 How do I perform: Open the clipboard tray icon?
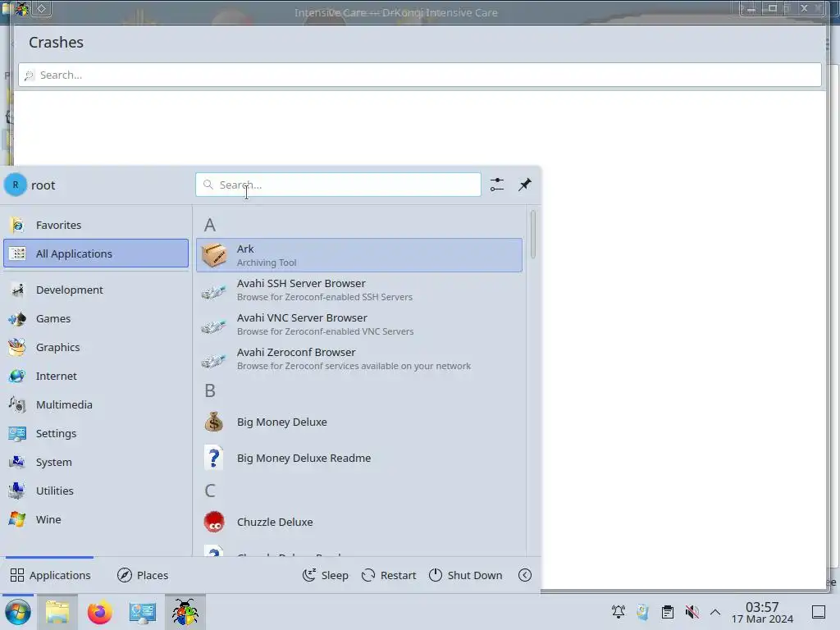click(x=668, y=612)
